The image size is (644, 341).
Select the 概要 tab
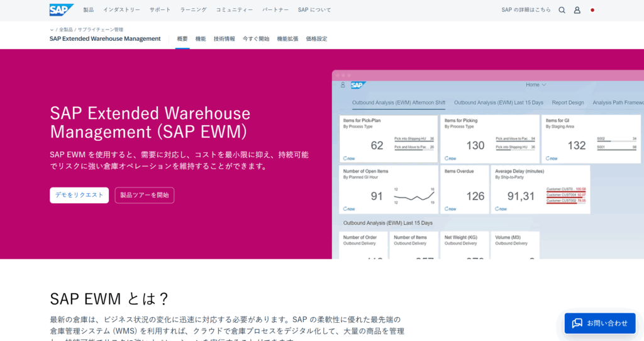click(x=182, y=39)
